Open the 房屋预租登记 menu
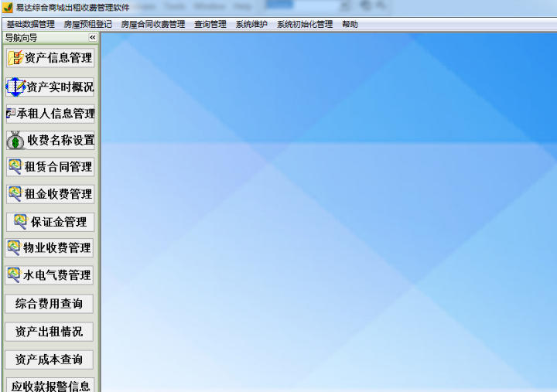The width and height of the screenshot is (557, 392). click(87, 24)
